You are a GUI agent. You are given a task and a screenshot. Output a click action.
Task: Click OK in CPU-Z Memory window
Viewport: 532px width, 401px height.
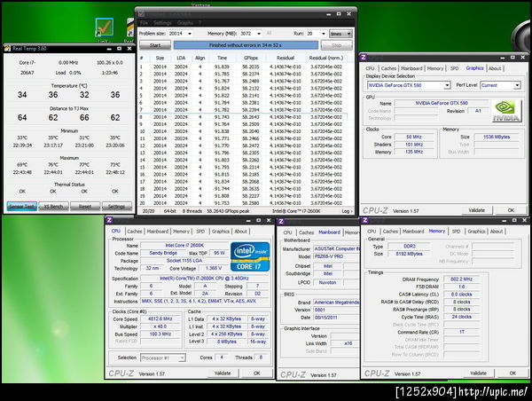[512, 373]
